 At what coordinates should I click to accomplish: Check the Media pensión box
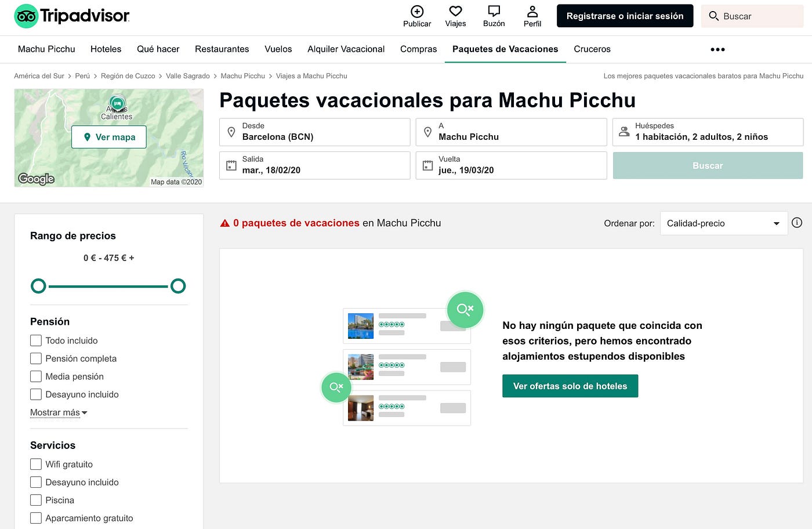click(36, 376)
